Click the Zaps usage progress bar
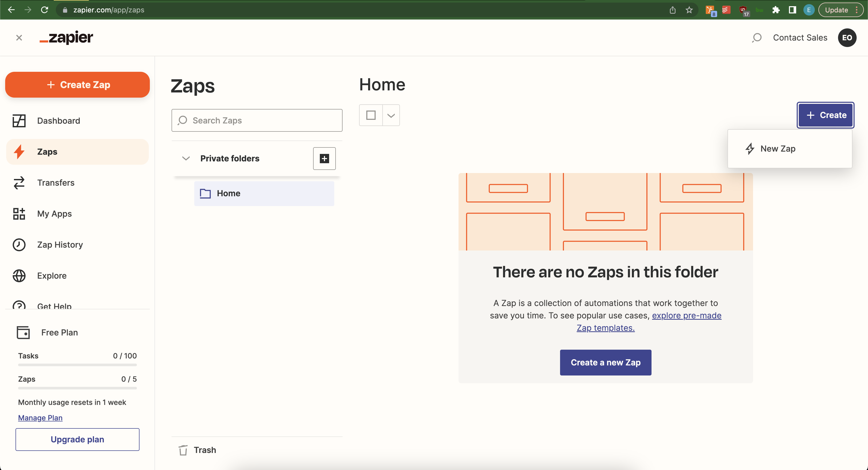 pos(77,388)
